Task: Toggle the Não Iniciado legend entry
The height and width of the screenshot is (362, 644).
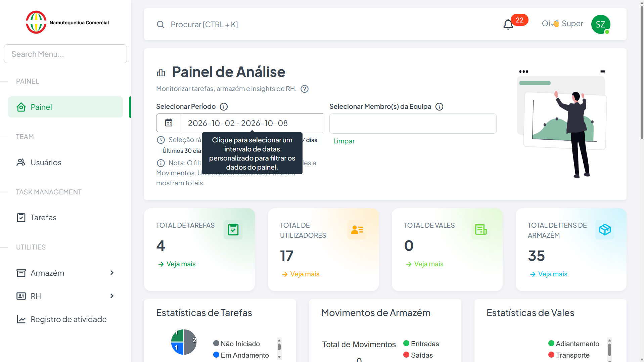Action: (x=236, y=344)
